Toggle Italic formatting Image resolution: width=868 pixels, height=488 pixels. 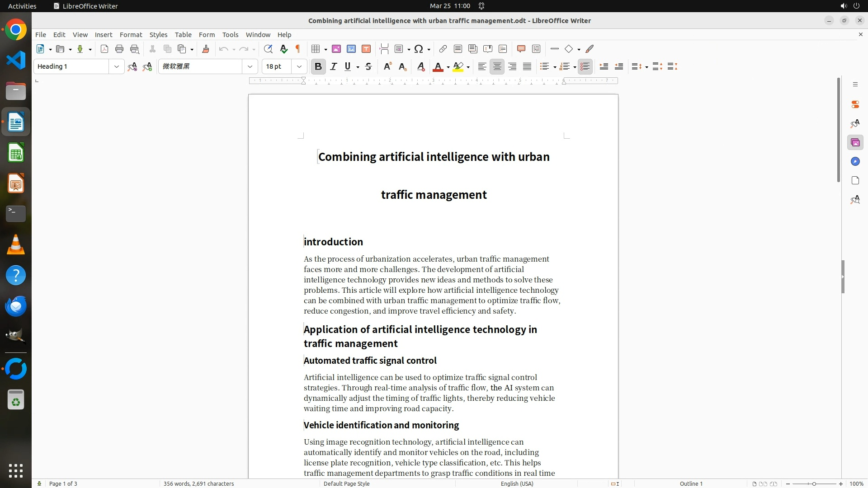[x=334, y=66]
